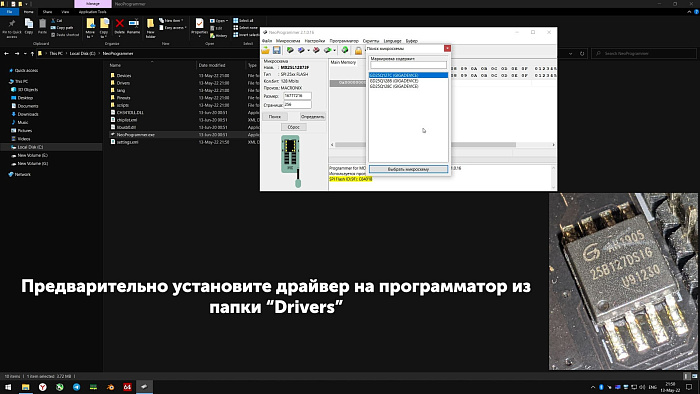Image resolution: width=700 pixels, height=394 pixels.
Task: Show hidden system tray icons
Action: click(593, 387)
